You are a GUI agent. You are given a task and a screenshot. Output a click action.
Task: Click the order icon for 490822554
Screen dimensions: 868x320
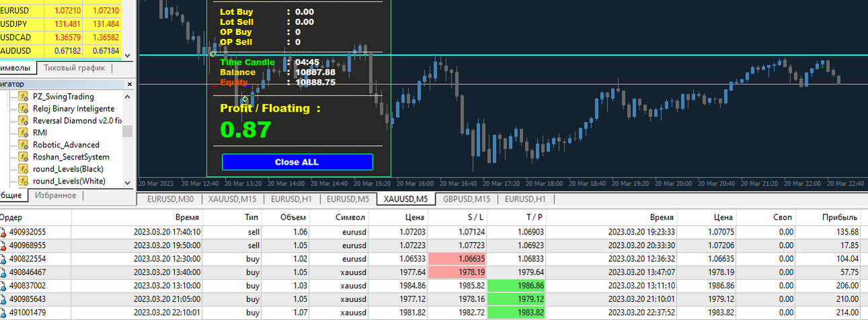[x=4, y=259]
